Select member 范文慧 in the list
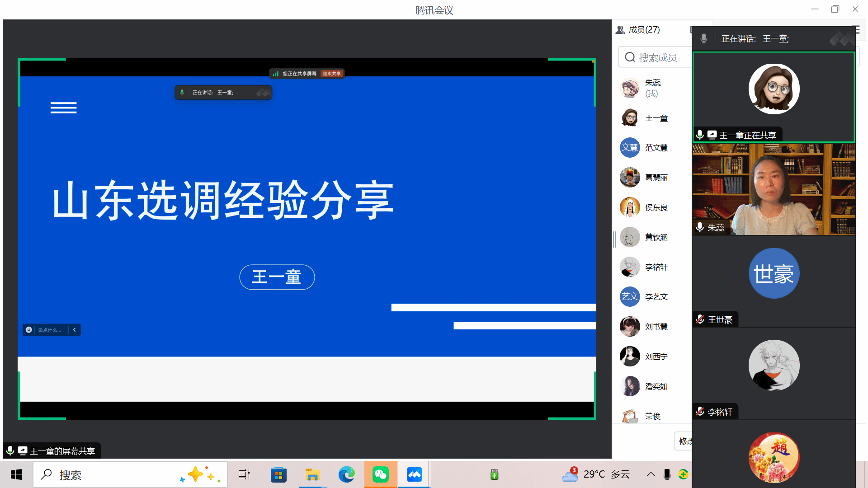This screenshot has width=868, height=488. (x=656, y=148)
